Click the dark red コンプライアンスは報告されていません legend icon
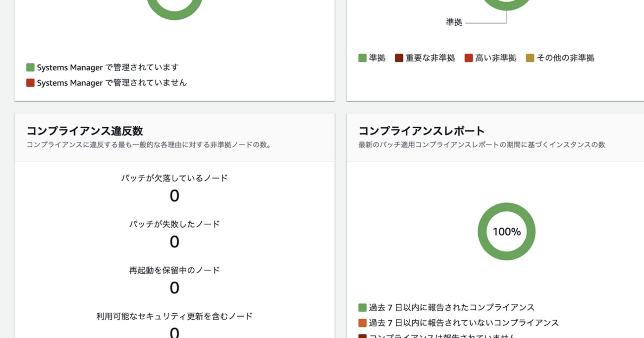Image resolution: width=644 pixels, height=338 pixels. click(362, 336)
